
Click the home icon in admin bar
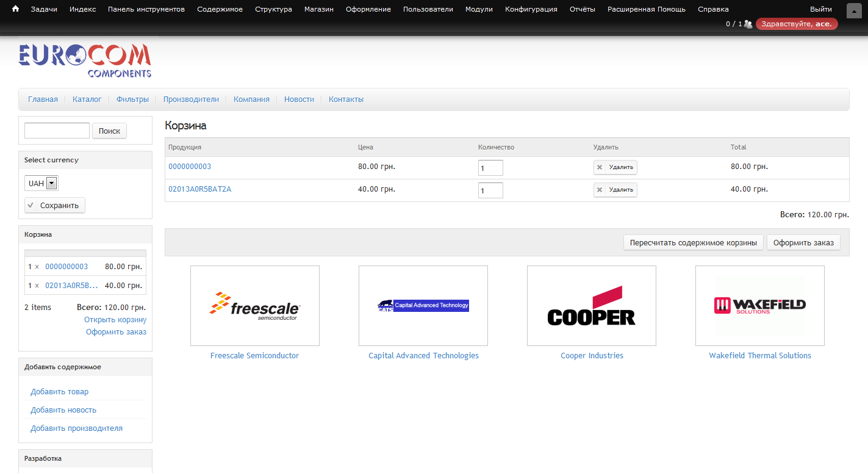click(x=16, y=9)
